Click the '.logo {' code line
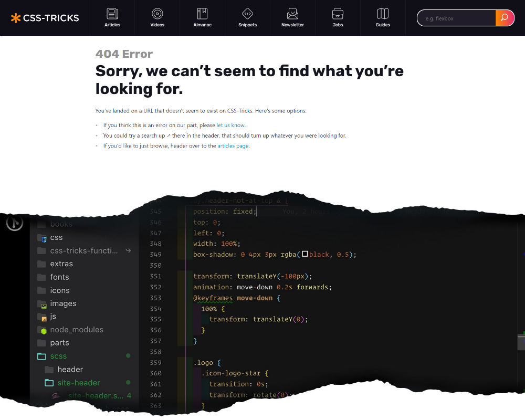525x420 pixels. [x=207, y=362]
